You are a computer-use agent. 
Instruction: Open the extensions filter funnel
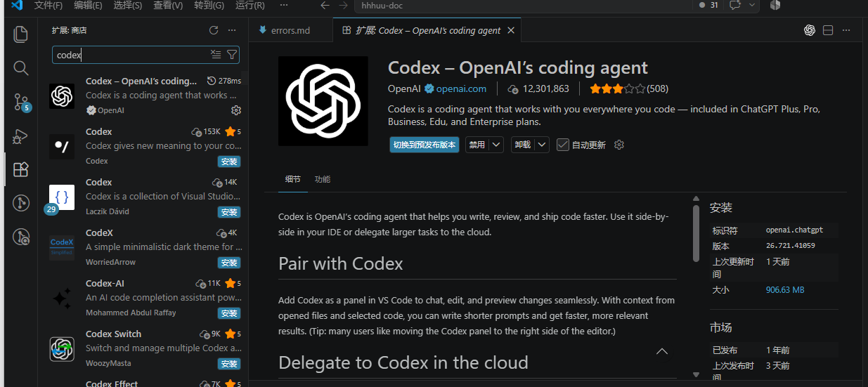pos(232,54)
